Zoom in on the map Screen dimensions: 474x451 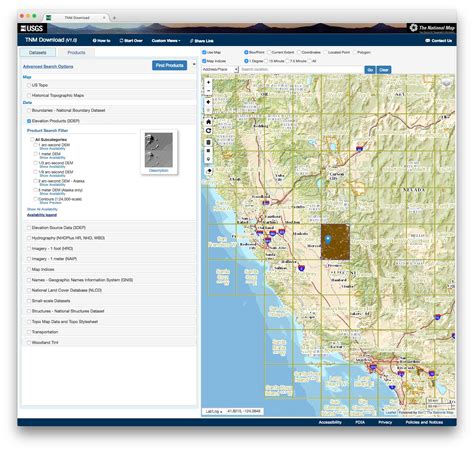point(209,82)
